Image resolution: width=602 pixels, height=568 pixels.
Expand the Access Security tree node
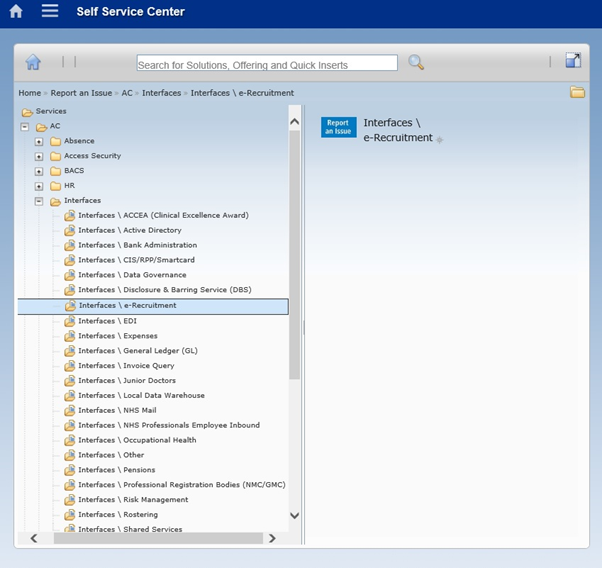(x=39, y=157)
